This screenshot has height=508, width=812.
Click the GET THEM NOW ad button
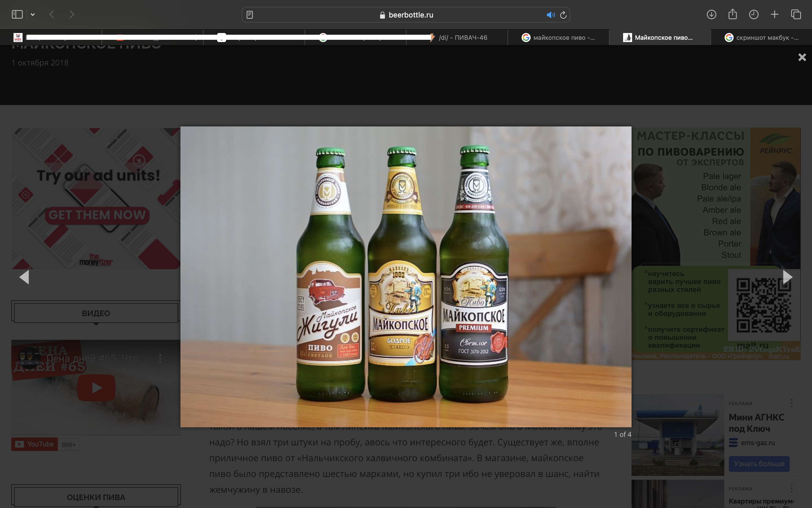(97, 215)
